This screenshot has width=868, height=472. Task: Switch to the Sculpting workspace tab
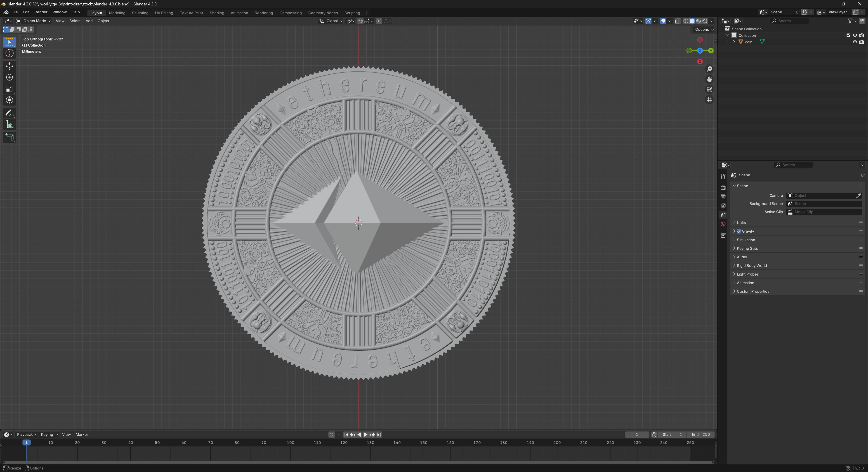click(140, 13)
